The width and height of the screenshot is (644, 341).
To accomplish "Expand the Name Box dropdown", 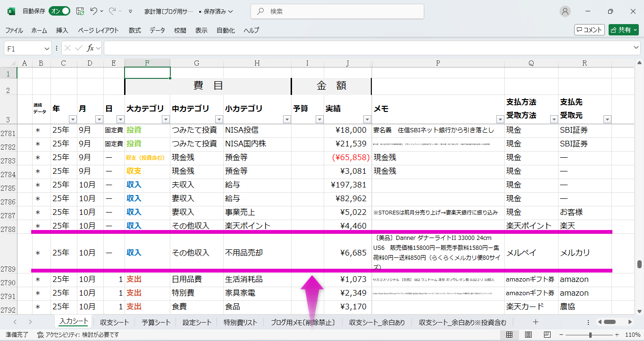I will pos(47,48).
